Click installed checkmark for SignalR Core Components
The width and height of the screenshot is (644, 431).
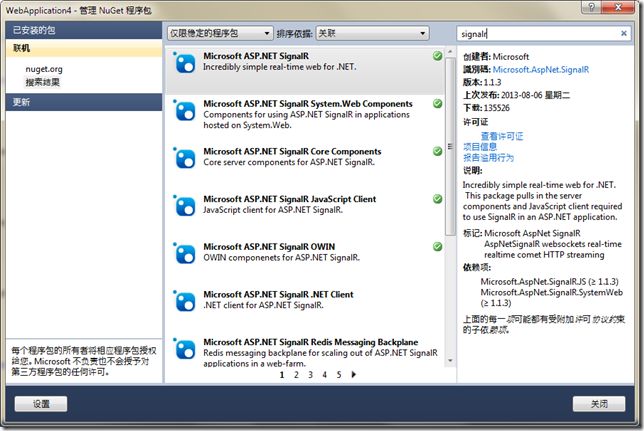437,151
